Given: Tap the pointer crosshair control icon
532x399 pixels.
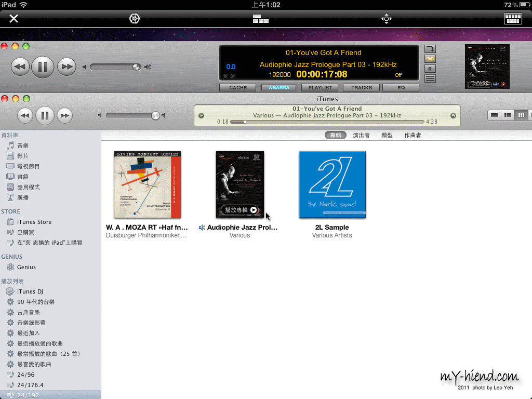Looking at the screenshot, I should click(387, 19).
